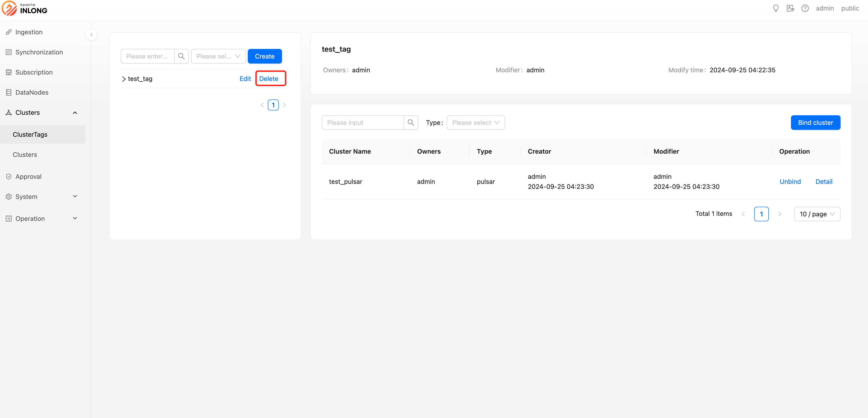Open Ingestion from the sidebar
The image size is (868, 418).
coord(29,32)
